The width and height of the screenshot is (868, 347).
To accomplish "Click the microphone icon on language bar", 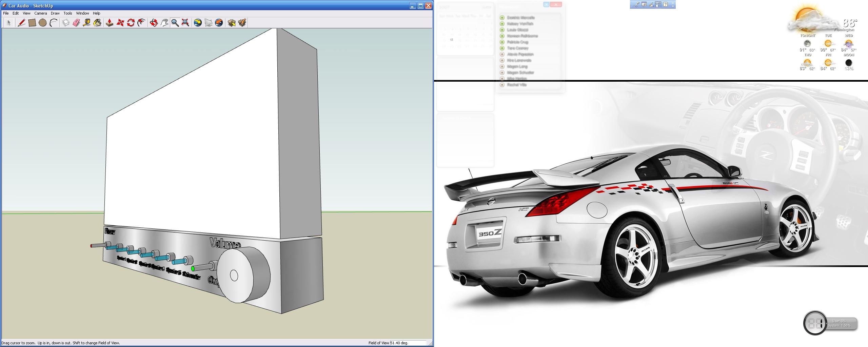I will (x=637, y=4).
